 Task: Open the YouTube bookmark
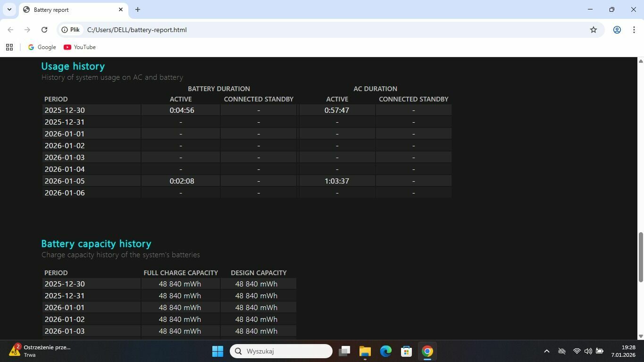tap(80, 47)
